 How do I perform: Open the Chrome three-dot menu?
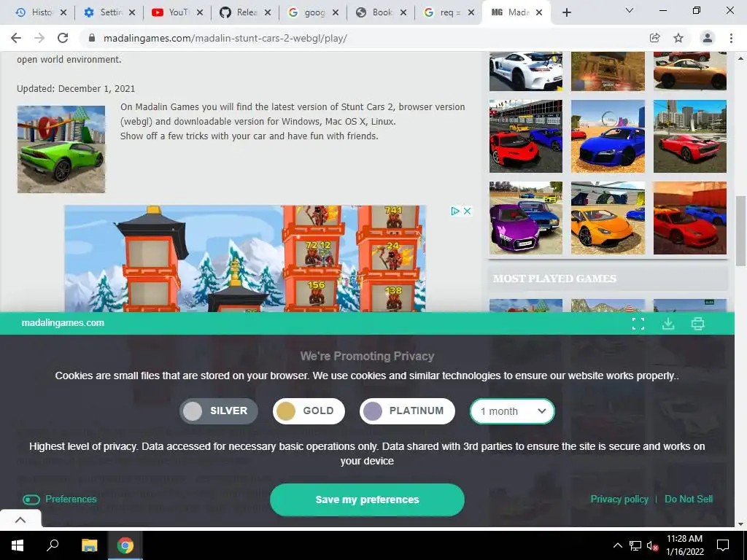tap(731, 38)
